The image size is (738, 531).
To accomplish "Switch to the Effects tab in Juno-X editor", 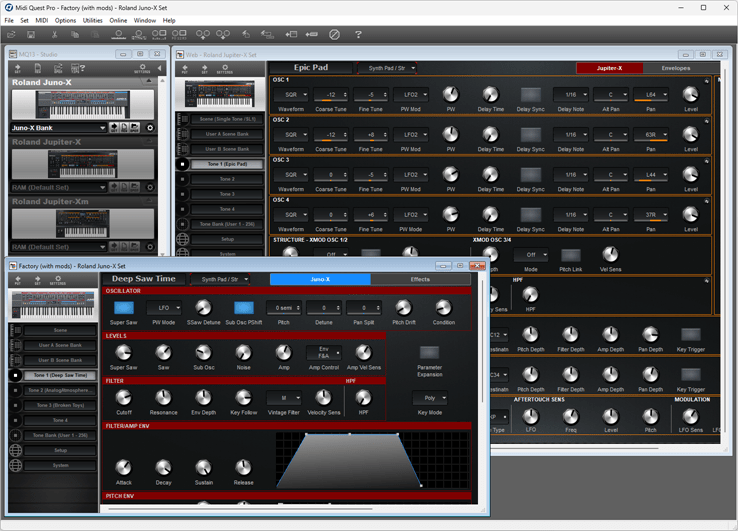I will 420,279.
